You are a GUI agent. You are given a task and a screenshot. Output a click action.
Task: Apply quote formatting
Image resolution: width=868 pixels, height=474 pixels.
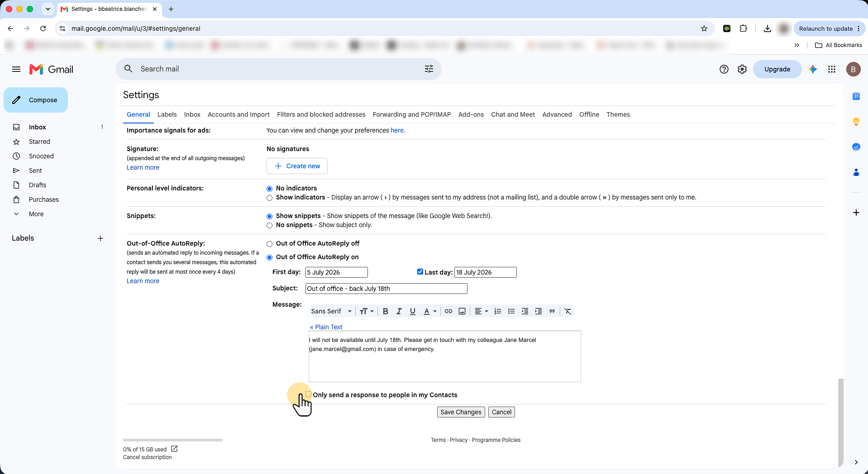pyautogui.click(x=552, y=311)
